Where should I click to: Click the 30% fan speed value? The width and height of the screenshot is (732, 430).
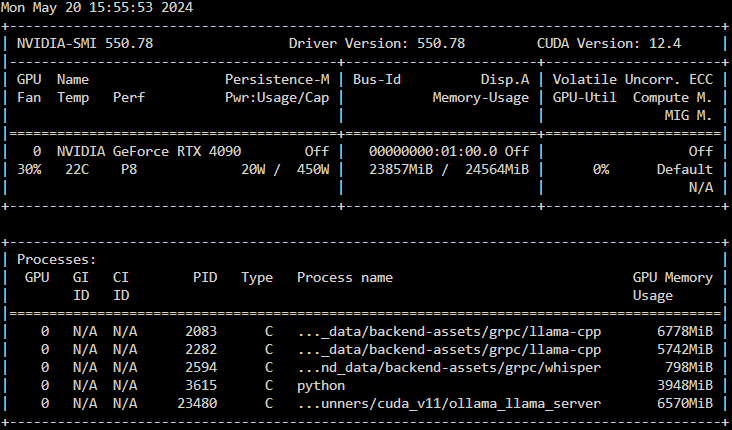click(x=29, y=169)
